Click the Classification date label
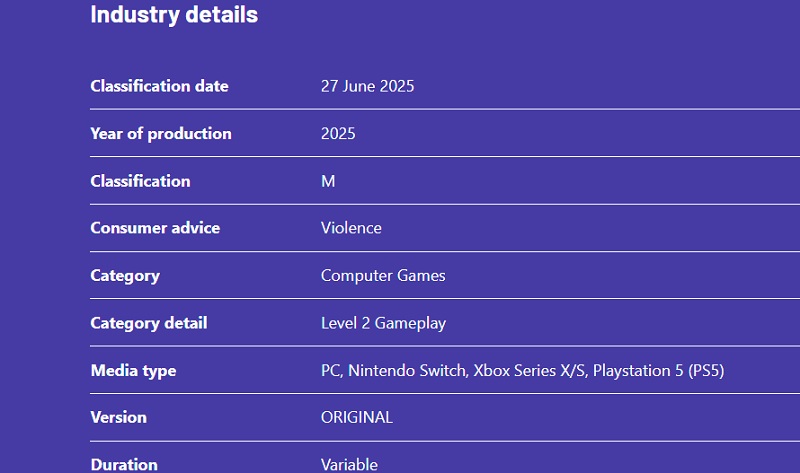This screenshot has width=800, height=473. point(159,86)
